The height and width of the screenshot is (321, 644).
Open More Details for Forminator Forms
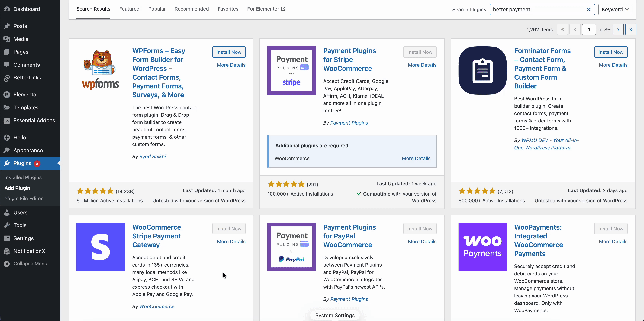[613, 65]
